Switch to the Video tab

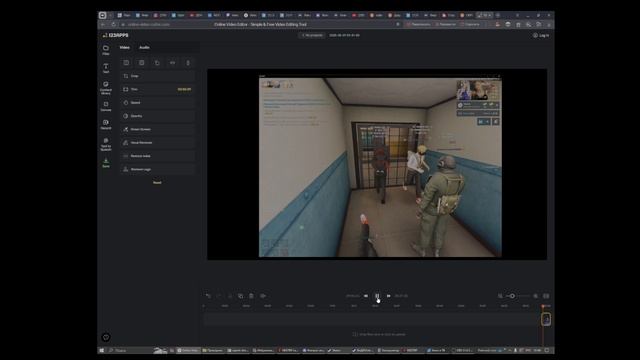pos(124,47)
